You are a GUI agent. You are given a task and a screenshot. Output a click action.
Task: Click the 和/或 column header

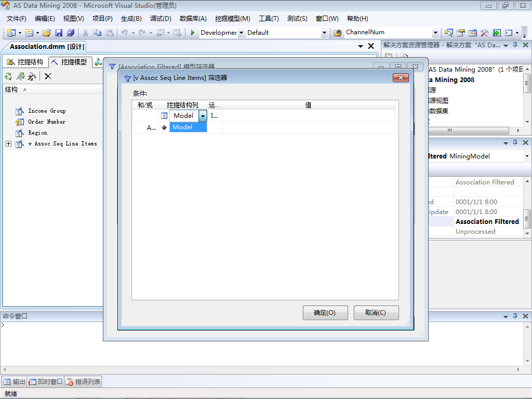(145, 105)
